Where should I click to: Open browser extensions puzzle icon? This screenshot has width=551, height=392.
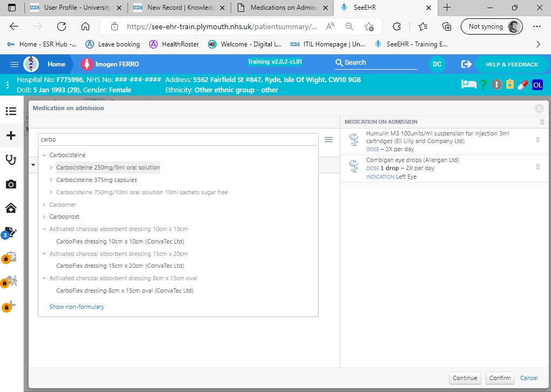tap(397, 26)
